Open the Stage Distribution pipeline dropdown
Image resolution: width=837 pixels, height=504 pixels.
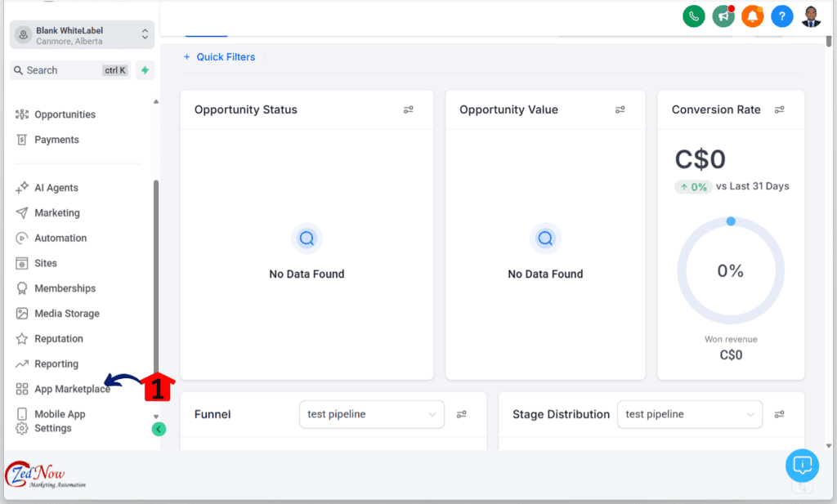[x=689, y=414]
